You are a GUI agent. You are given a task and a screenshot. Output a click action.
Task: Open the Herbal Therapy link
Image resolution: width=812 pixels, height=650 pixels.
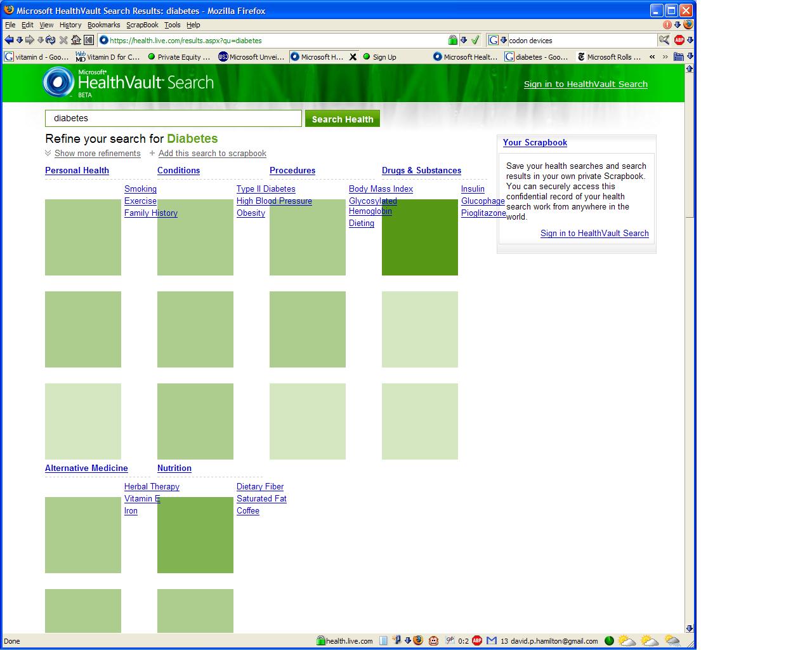(x=152, y=486)
